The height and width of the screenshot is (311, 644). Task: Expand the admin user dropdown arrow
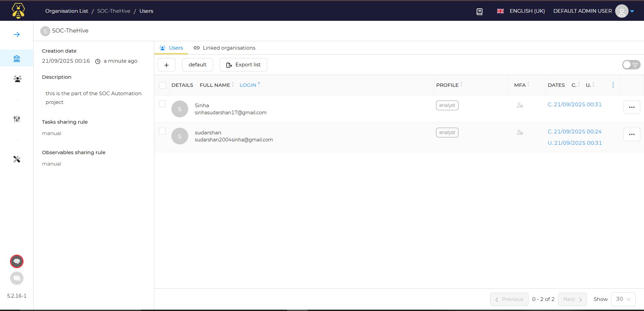click(x=632, y=11)
